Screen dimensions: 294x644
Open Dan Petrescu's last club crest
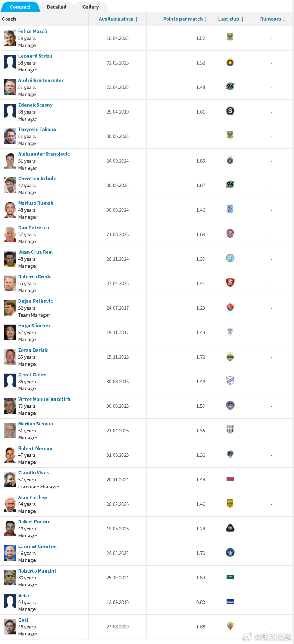[230, 233]
